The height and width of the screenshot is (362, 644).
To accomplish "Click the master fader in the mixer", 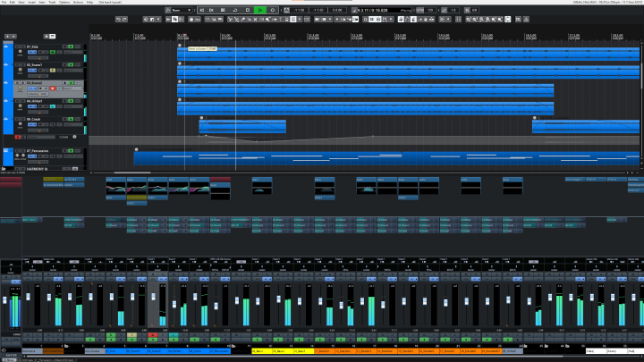I will tap(5, 300).
